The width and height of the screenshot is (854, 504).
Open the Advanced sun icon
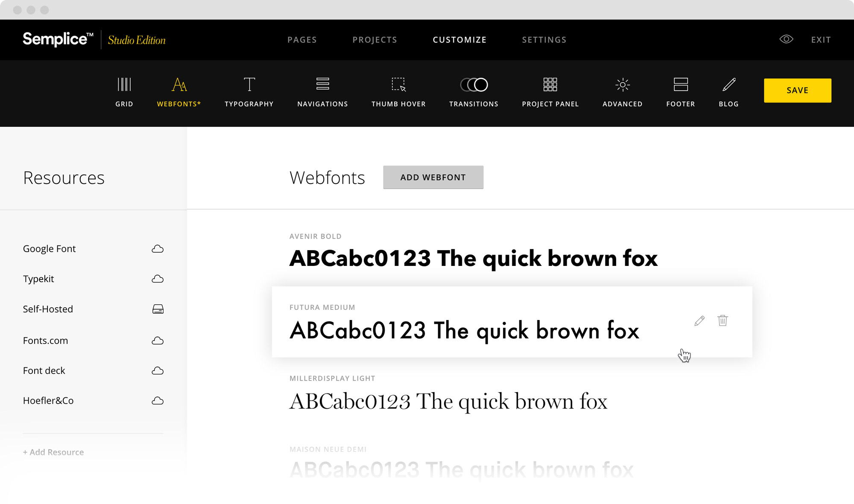[x=623, y=84]
